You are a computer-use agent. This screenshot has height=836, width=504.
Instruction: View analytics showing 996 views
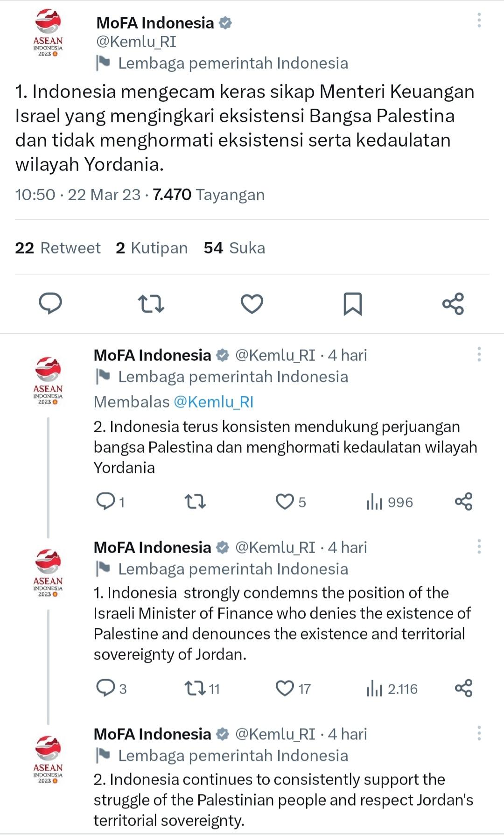tap(390, 502)
